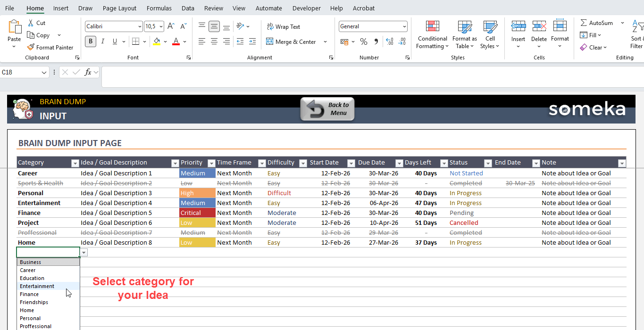Click the Fill Color paint bucket swatch
Image resolution: width=644 pixels, height=330 pixels.
[x=157, y=41]
